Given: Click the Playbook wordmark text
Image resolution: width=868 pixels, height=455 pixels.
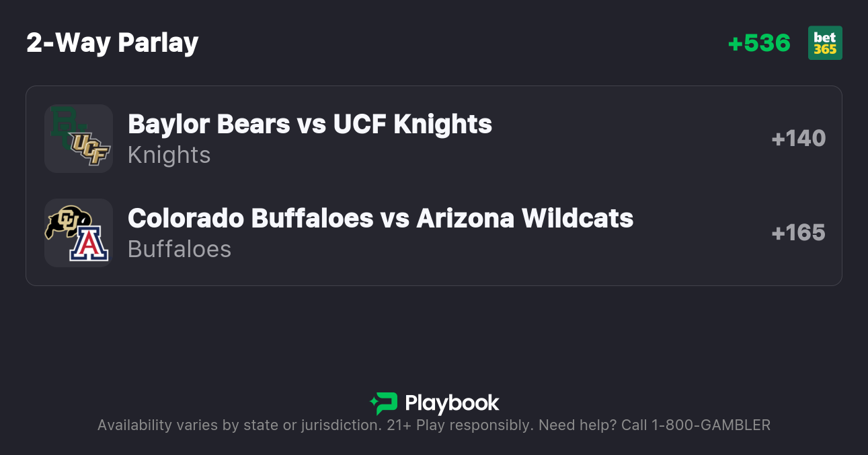Looking at the screenshot, I should point(452,403).
